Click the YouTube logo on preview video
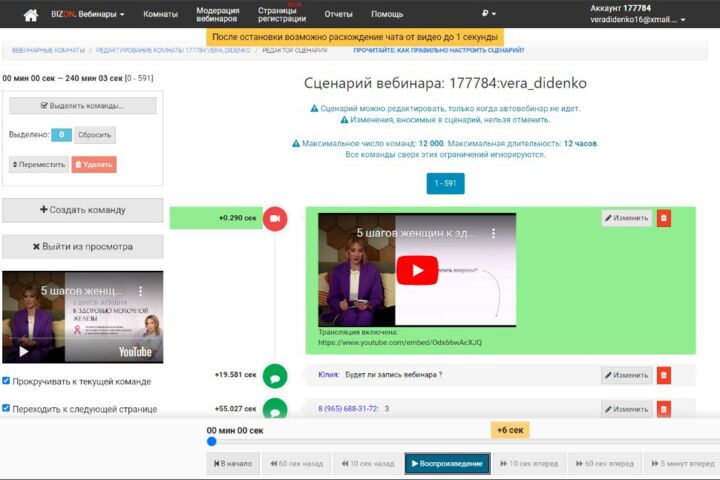Image resolution: width=720 pixels, height=480 pixels. [135, 352]
